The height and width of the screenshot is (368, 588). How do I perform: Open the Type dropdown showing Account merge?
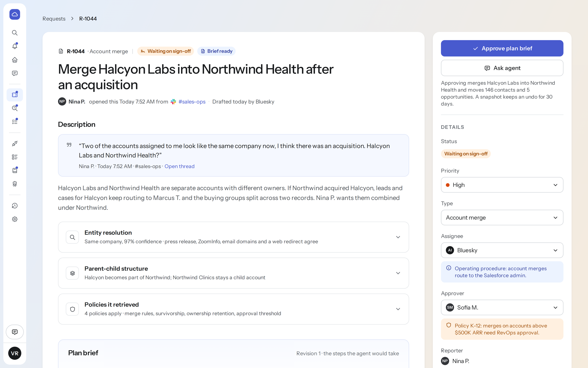502,218
